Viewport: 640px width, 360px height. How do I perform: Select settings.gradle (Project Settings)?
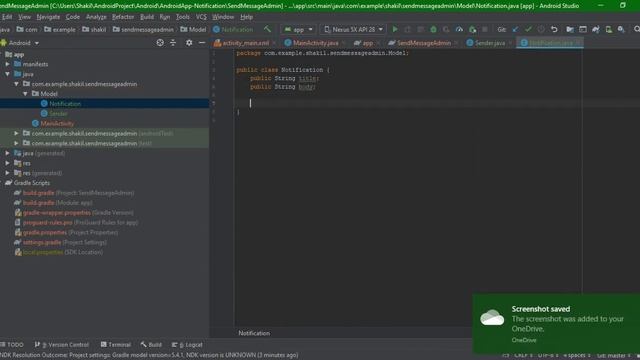click(60, 242)
